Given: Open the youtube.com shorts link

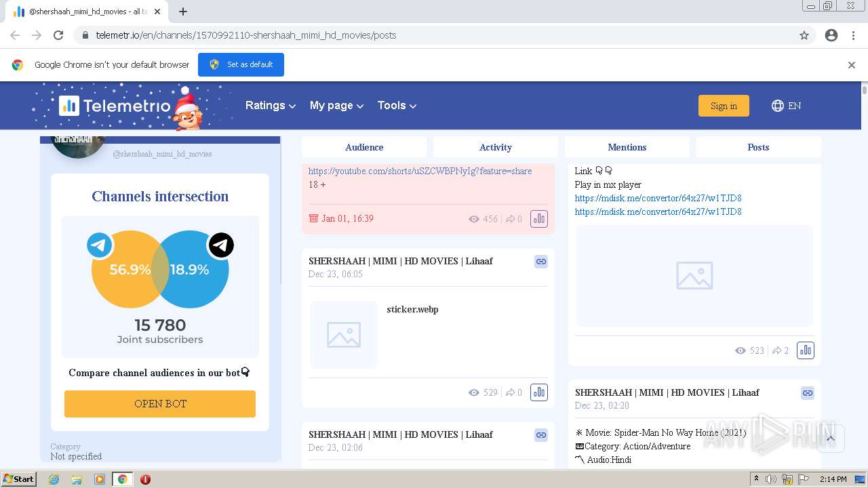Looking at the screenshot, I should point(420,171).
